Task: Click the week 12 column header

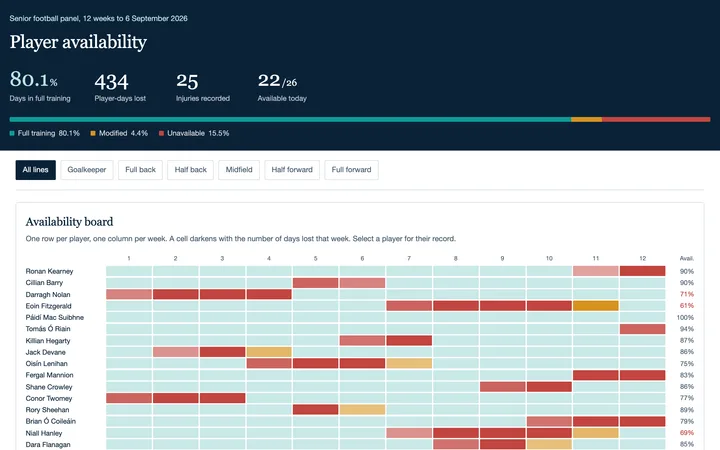Action: [642, 259]
